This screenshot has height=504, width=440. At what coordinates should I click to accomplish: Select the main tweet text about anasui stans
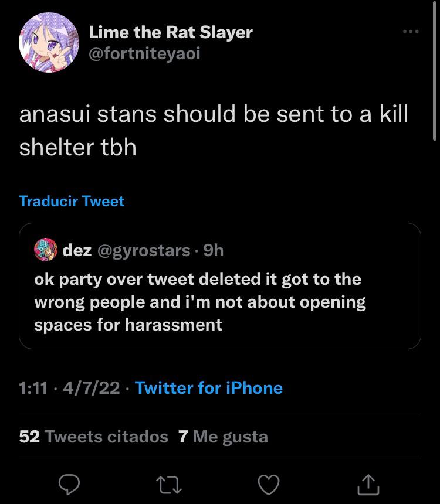point(214,130)
